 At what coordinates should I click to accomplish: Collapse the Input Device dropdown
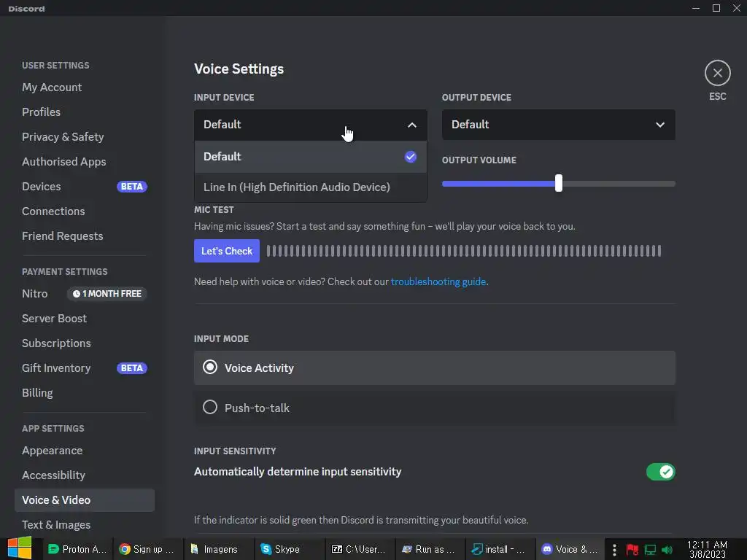(x=311, y=125)
